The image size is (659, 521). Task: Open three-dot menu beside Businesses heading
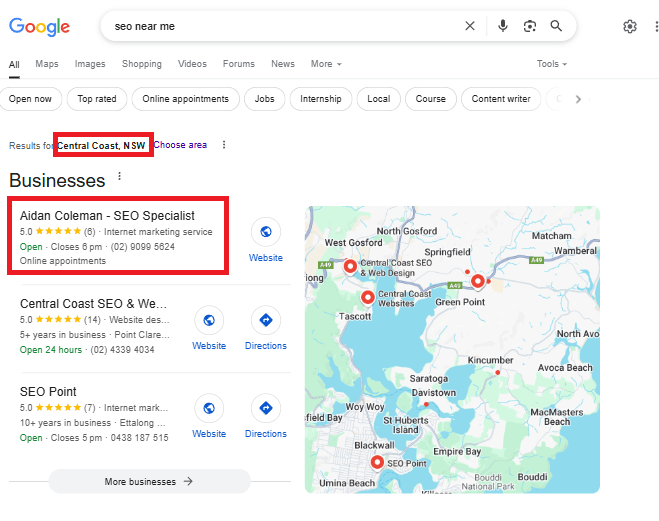coord(120,176)
